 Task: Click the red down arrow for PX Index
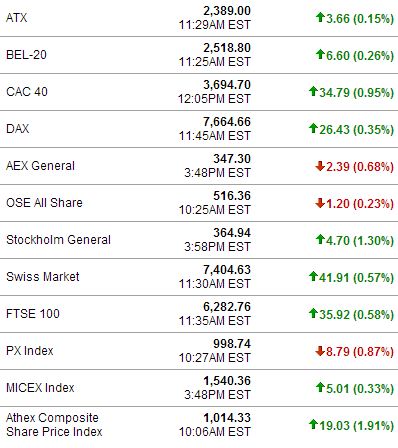click(320, 351)
